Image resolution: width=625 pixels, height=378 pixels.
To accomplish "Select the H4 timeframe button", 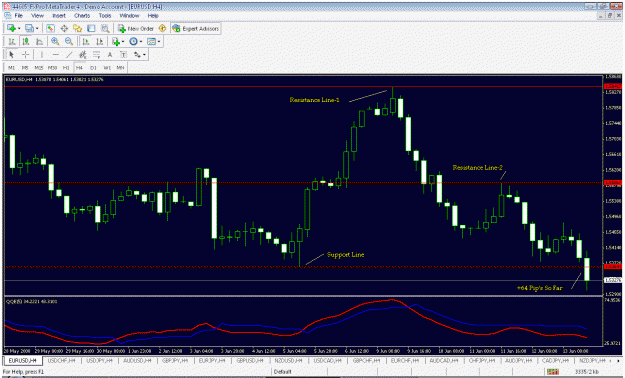I will click(79, 68).
